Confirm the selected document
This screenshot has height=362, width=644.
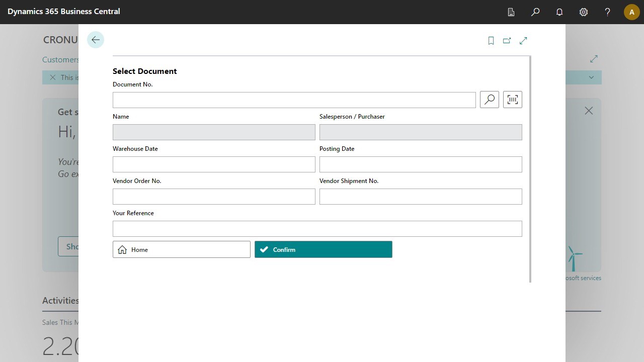point(324,249)
